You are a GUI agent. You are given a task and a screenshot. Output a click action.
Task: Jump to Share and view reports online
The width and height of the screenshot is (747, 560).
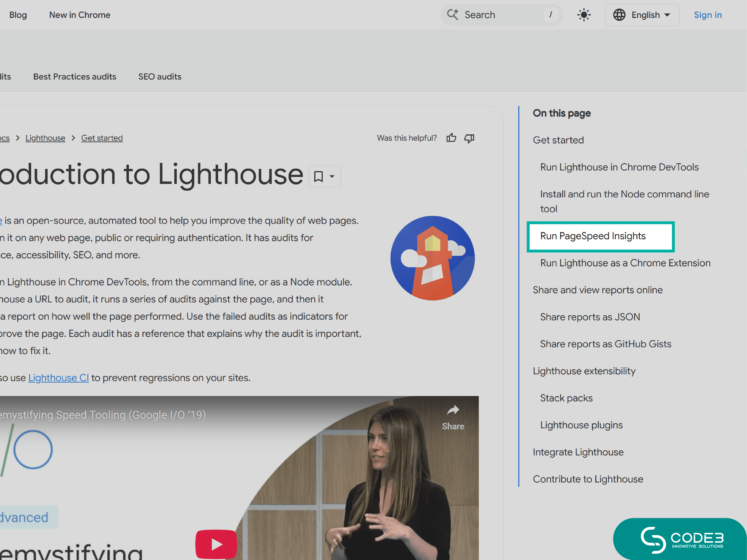pos(598,290)
